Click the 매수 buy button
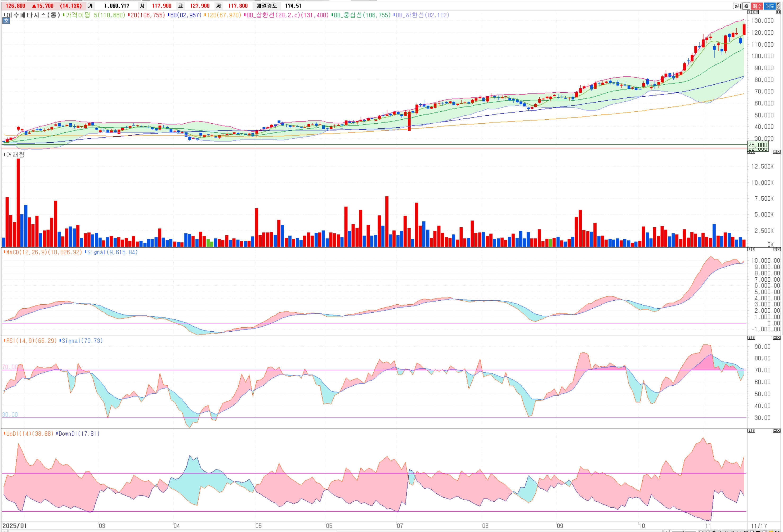This screenshot has height=532, width=783. coord(757,6)
